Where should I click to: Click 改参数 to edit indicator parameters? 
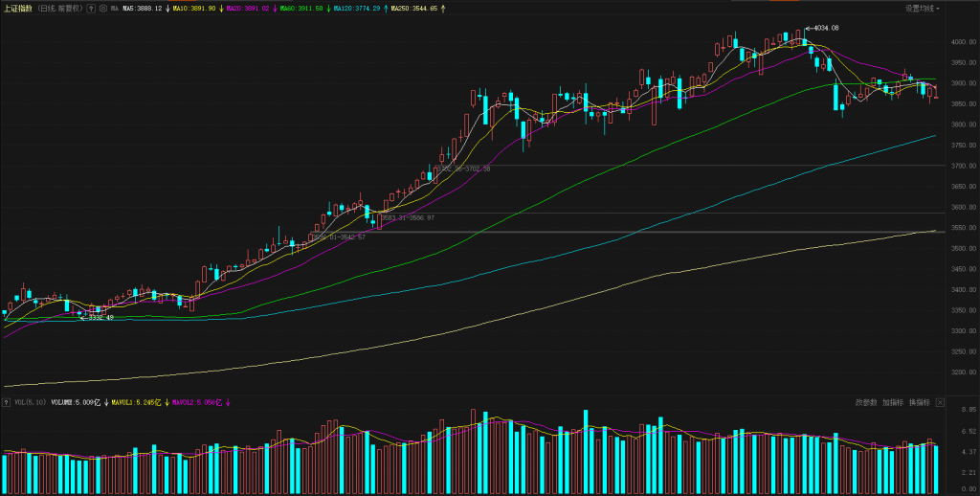(866, 402)
